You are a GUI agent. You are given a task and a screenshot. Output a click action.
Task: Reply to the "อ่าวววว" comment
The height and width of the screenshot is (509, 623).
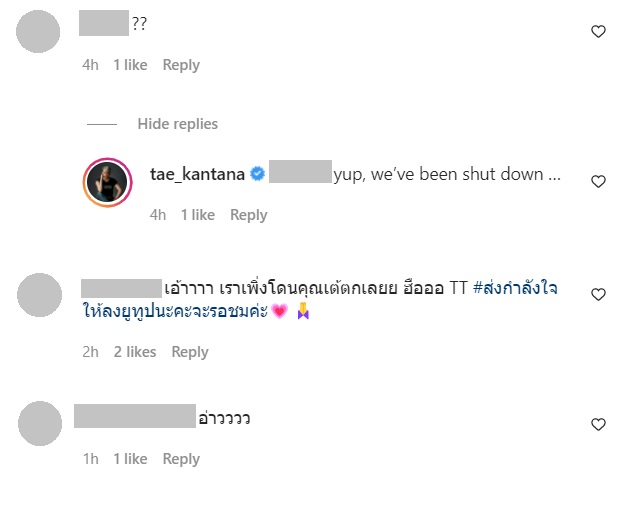point(181,459)
